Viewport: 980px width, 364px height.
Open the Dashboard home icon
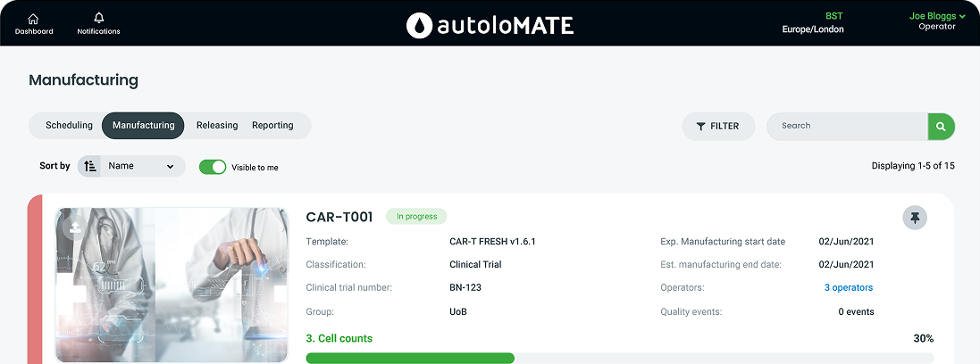pyautogui.click(x=34, y=19)
